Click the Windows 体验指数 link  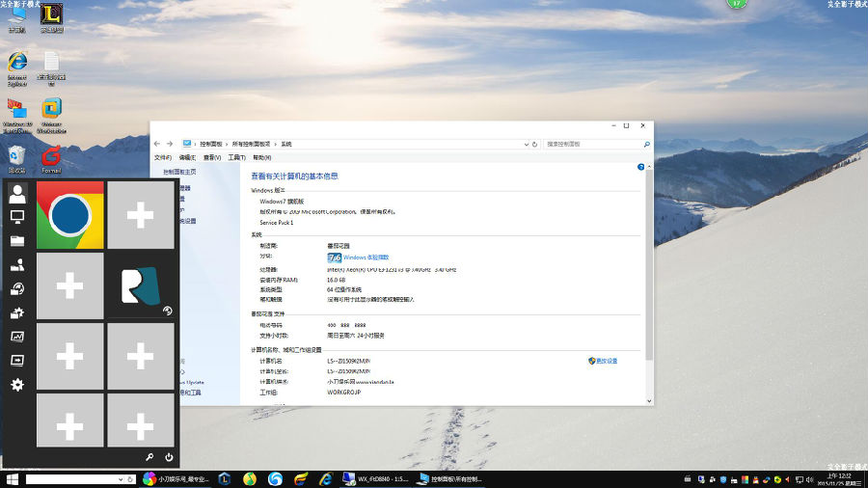tap(366, 258)
